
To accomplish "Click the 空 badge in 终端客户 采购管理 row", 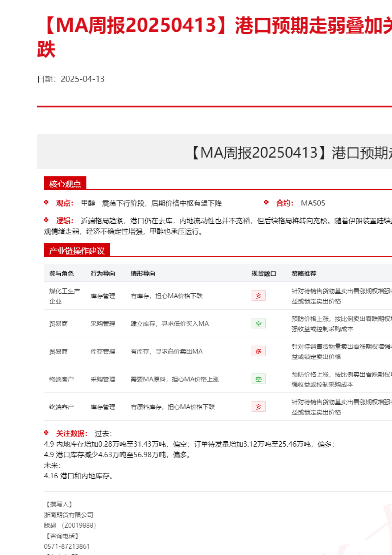I will (258, 379).
